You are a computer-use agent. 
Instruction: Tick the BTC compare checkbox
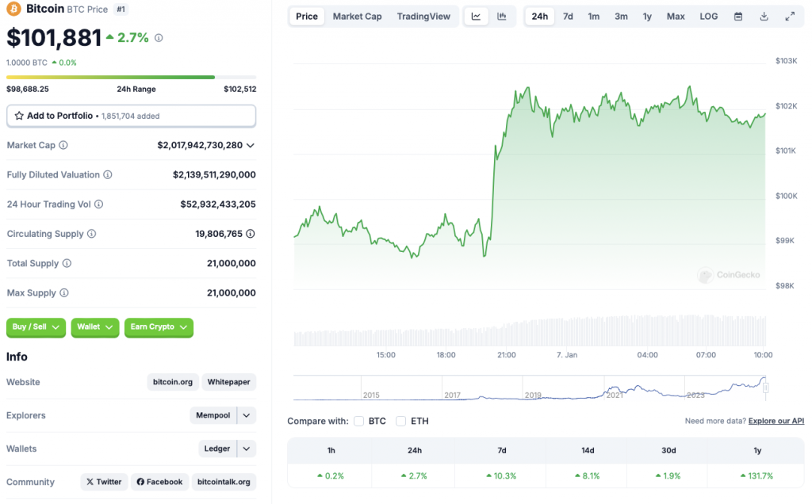pos(359,422)
